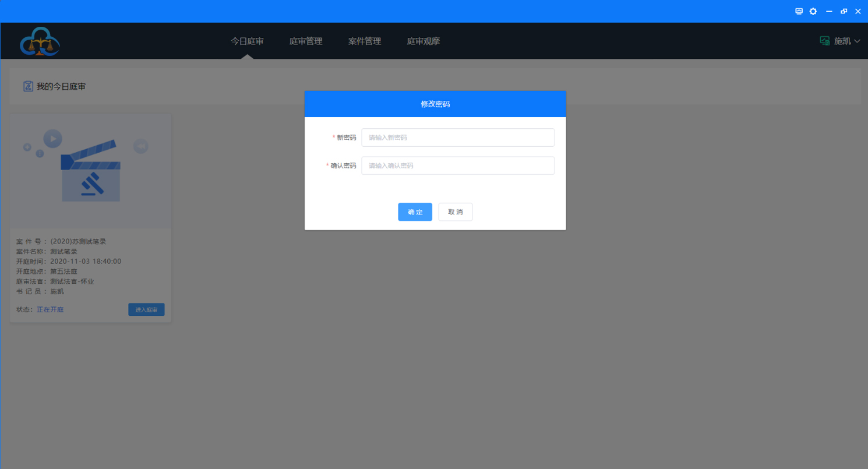The width and height of the screenshot is (868, 469).
Task: Click the monitor display icon in title bar
Action: 799,11
